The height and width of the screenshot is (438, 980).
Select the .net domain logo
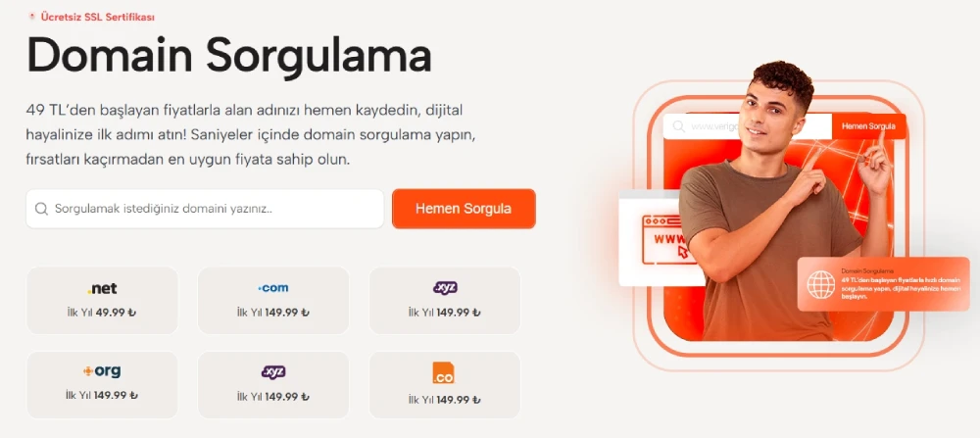(102, 289)
